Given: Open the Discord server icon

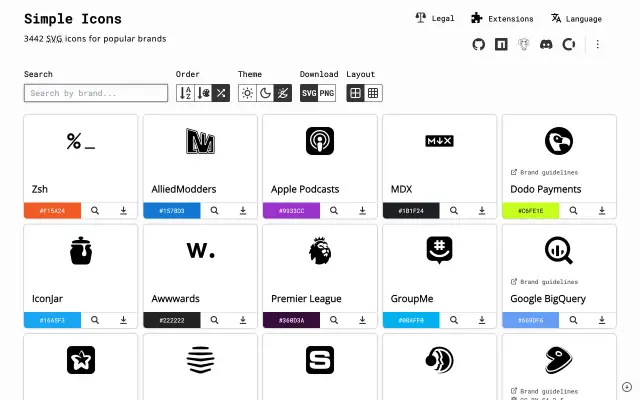Looking at the screenshot, I should pos(546,44).
